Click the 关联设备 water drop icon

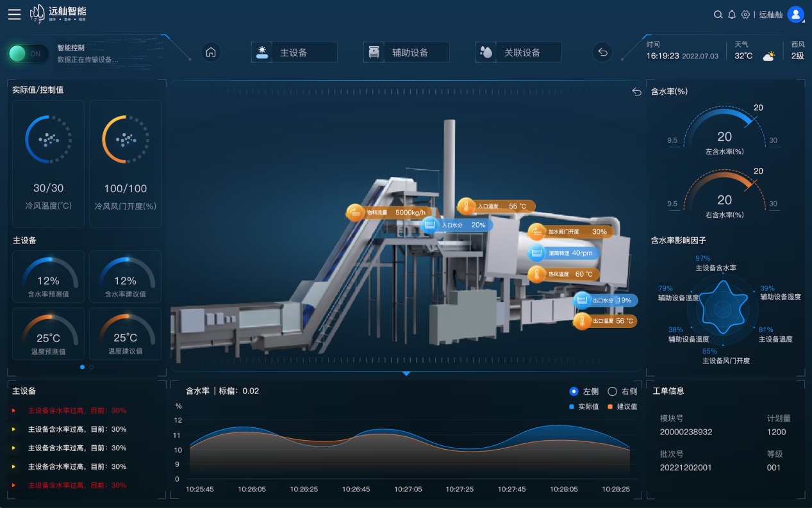[486, 52]
